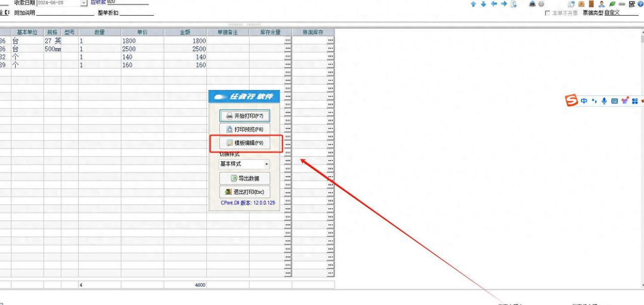Click the 型号 column header
This screenshot has height=305, width=644.
point(69,32)
